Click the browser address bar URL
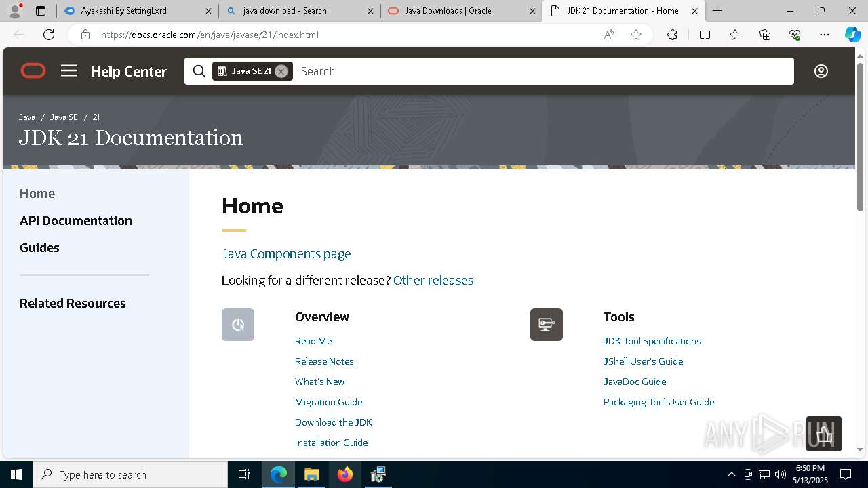This screenshot has height=488, width=868. [x=210, y=35]
